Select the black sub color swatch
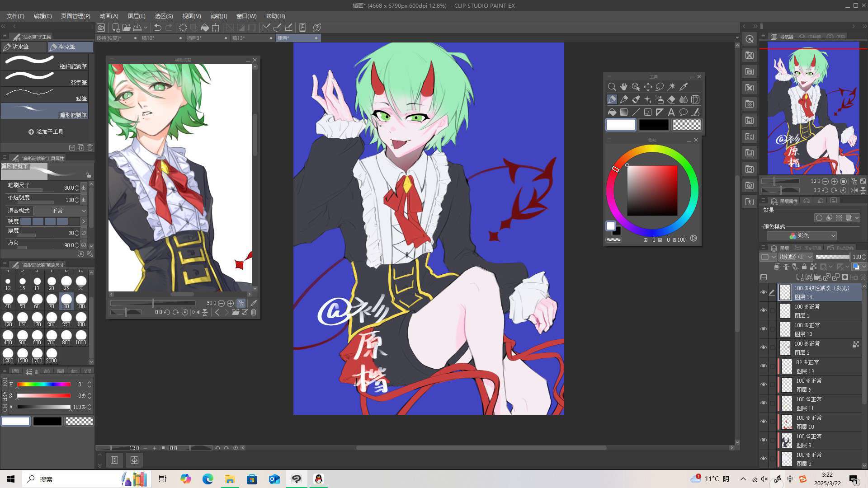This screenshot has width=868, height=488. click(653, 125)
